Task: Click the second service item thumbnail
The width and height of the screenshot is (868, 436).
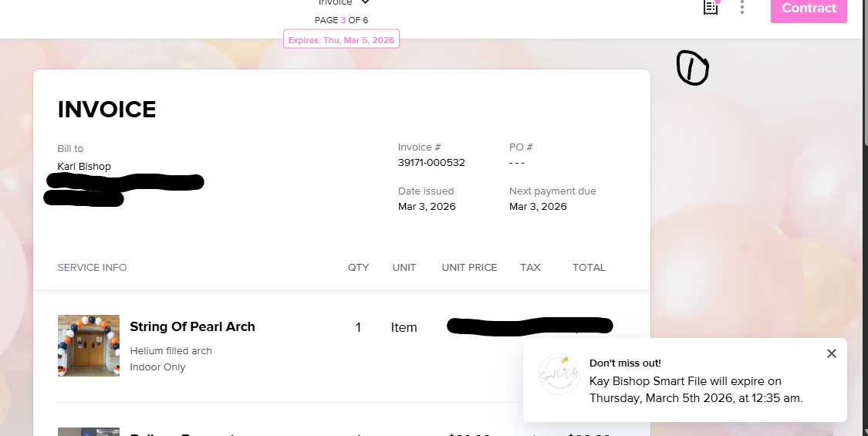Action: click(x=89, y=431)
